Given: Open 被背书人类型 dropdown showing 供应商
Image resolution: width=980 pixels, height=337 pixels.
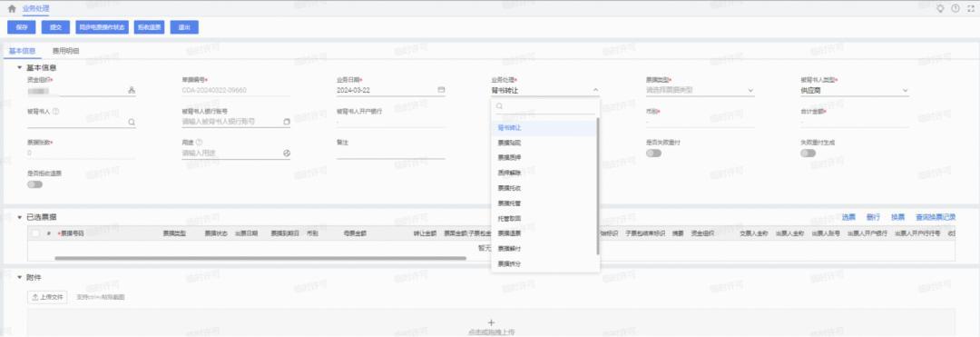Looking at the screenshot, I should (855, 90).
